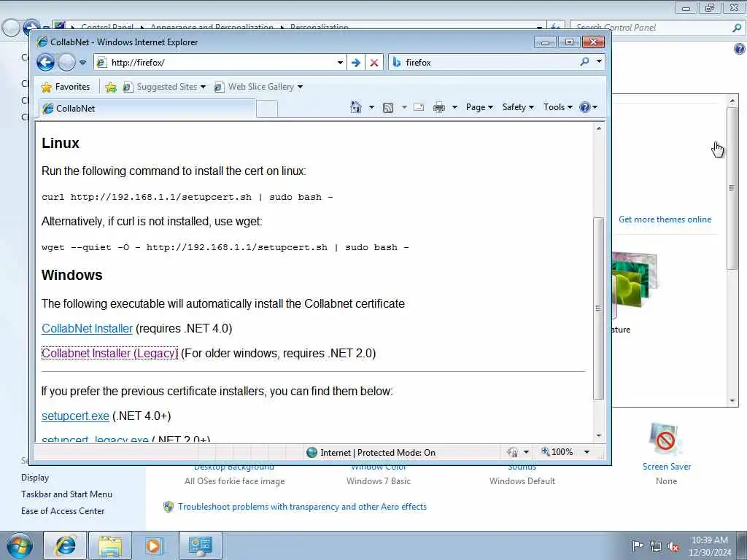Click Control Panel help icon

(740, 49)
